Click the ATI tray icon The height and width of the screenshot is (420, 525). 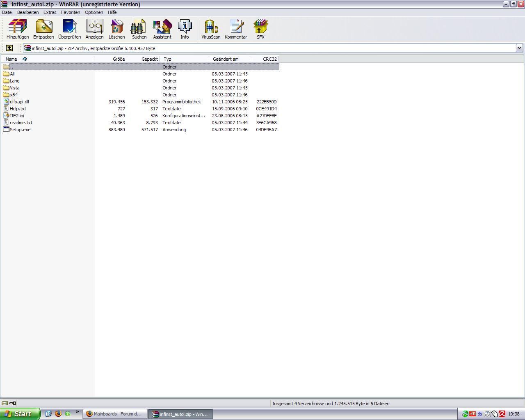pos(472,414)
